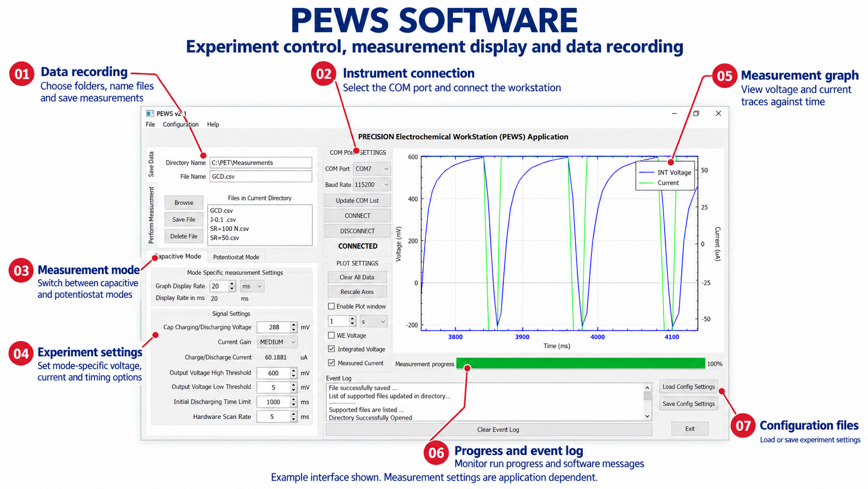
Task: Click the Browse button
Action: [184, 203]
